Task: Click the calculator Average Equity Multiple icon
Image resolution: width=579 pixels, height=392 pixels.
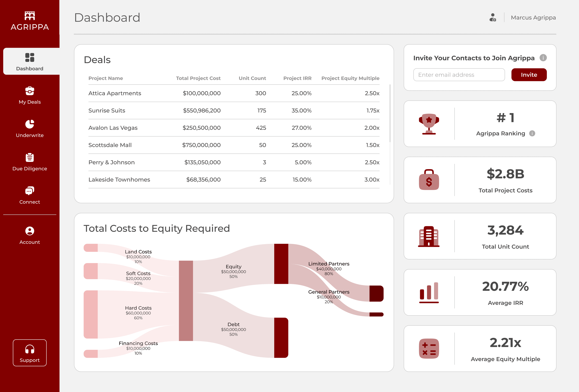Action: 429,348
